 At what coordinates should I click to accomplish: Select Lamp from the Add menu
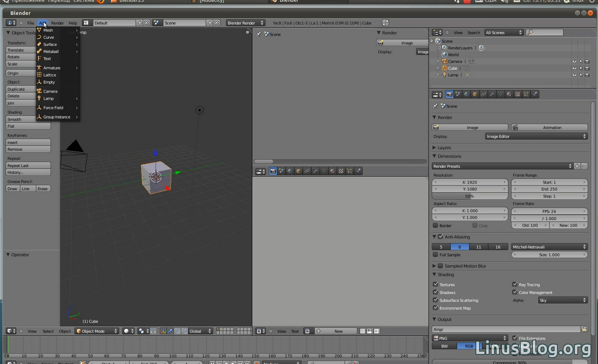point(49,98)
